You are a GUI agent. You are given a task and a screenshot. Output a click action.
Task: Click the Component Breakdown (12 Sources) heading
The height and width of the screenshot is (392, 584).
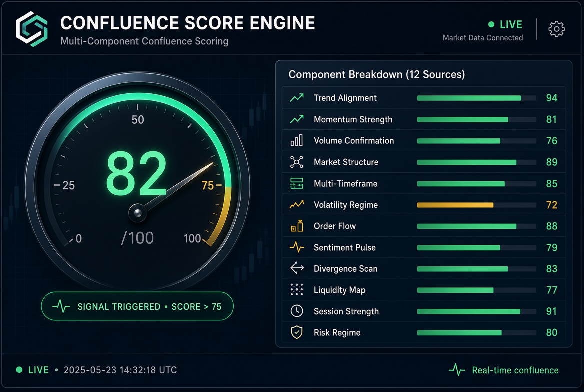pos(377,75)
